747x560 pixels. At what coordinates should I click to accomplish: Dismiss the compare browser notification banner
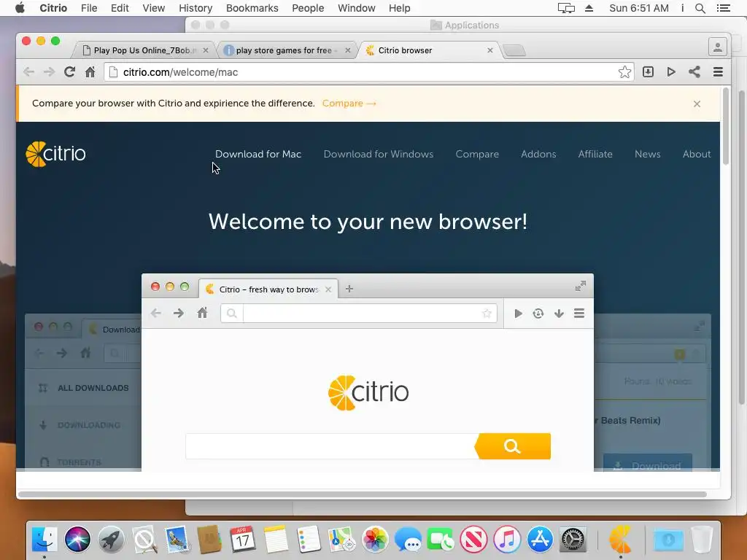tap(697, 104)
